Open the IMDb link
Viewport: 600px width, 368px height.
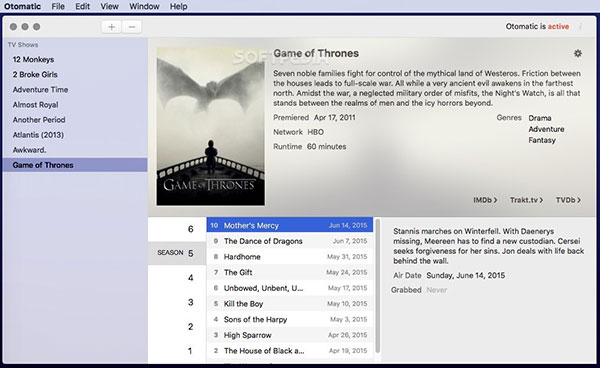(x=485, y=200)
